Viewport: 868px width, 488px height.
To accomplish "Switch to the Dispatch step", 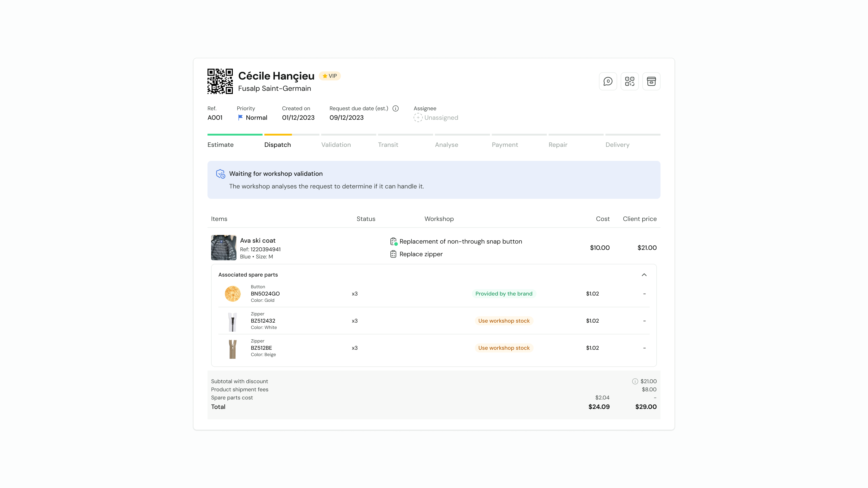I will pyautogui.click(x=277, y=145).
